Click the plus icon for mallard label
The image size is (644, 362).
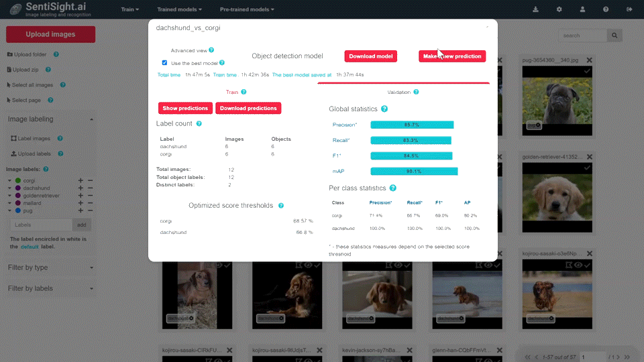(80, 202)
